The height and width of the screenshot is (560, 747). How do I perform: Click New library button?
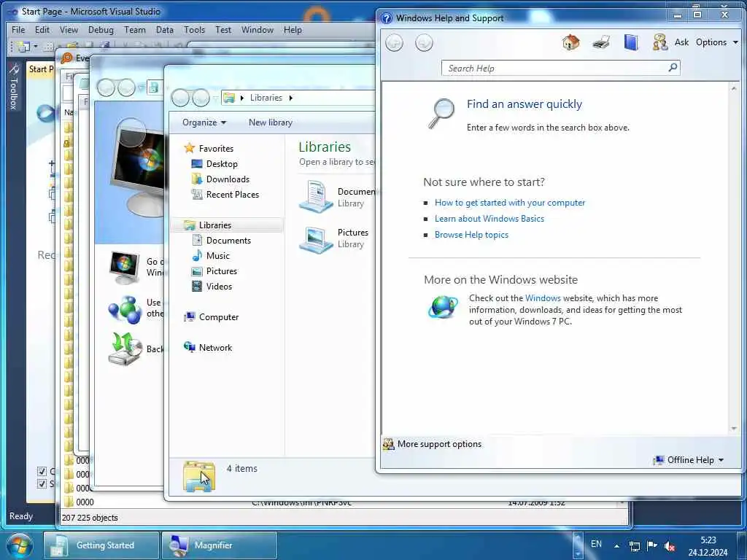270,122
